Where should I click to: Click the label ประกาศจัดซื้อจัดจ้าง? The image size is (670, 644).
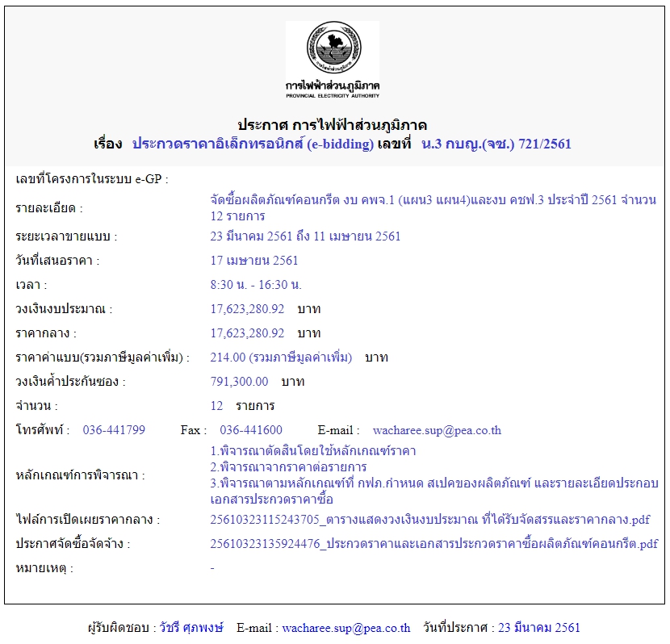(x=73, y=544)
